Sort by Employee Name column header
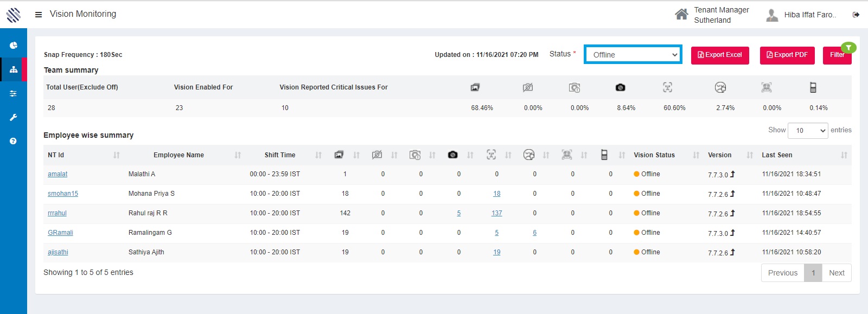This screenshot has height=314, width=868. click(178, 155)
